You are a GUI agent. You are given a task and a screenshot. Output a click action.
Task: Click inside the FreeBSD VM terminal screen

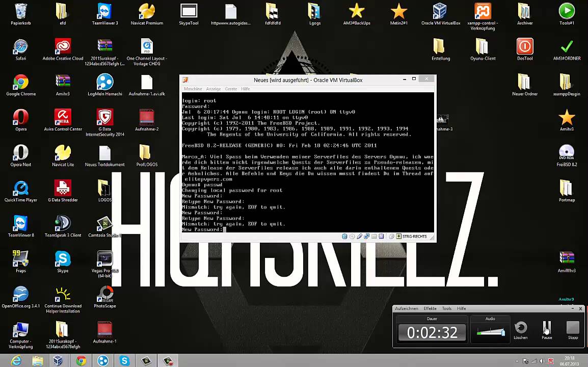308,162
